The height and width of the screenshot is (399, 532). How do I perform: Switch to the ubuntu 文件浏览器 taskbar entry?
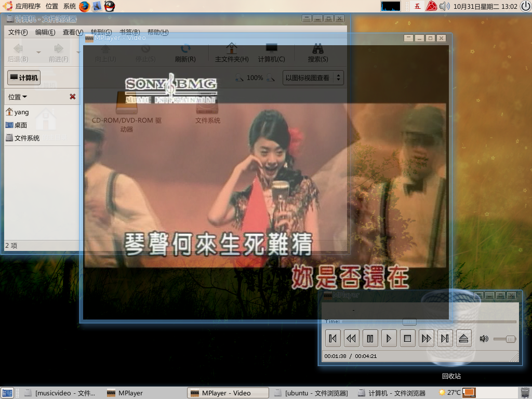[x=311, y=393]
